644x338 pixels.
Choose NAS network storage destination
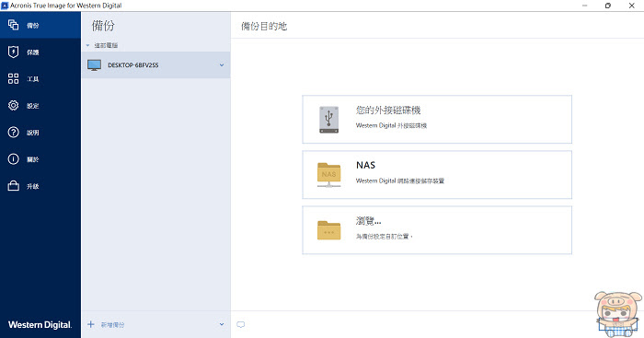(437, 175)
